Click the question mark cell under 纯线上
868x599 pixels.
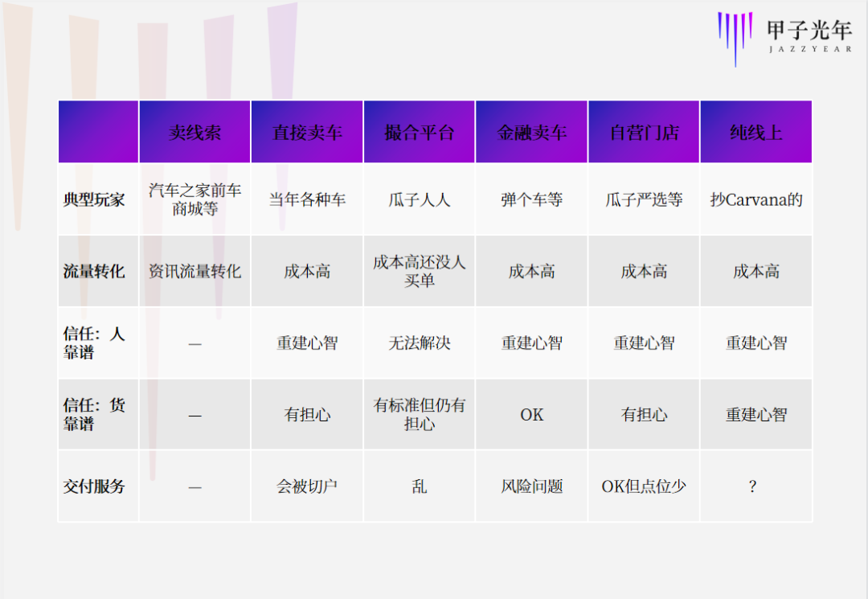tap(755, 486)
